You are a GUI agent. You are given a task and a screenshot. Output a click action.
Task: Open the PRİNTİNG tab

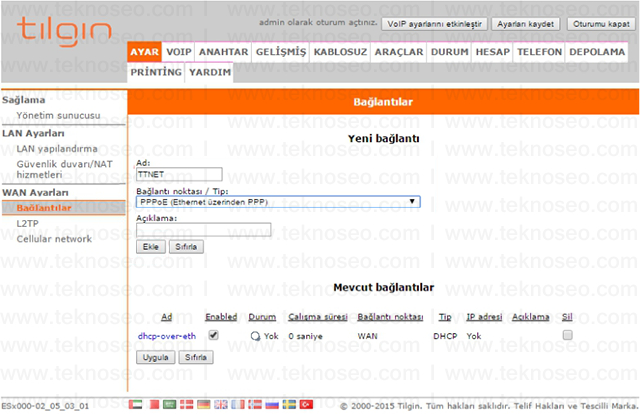[156, 72]
